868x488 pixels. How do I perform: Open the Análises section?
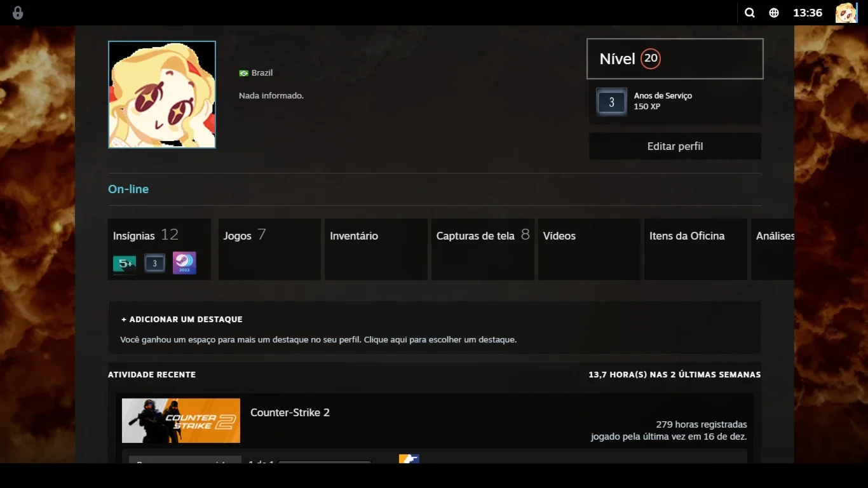coord(773,249)
